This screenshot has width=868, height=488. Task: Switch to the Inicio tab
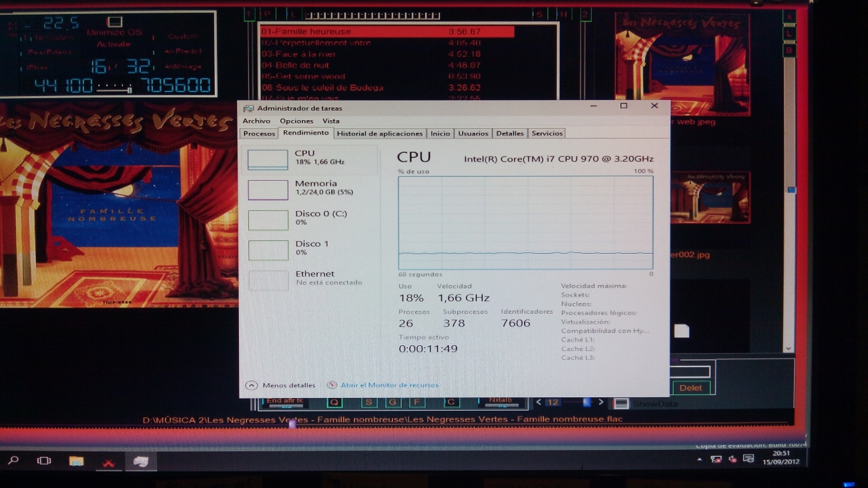coord(440,134)
